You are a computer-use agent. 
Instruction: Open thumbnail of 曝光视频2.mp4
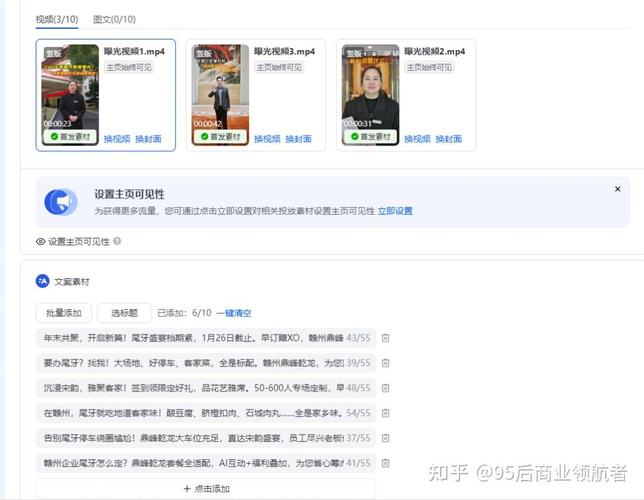point(370,95)
